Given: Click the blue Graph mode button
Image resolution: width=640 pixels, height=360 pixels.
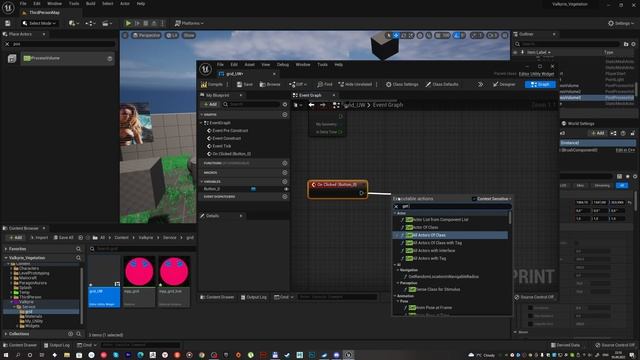Looking at the screenshot, I should click(x=540, y=84).
